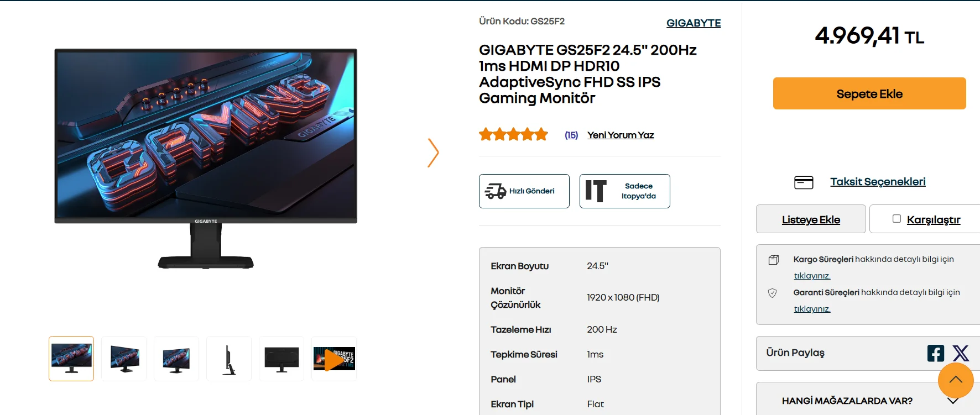Click the five-star rating stars
Viewport: 980px width, 415px height.
pos(513,134)
